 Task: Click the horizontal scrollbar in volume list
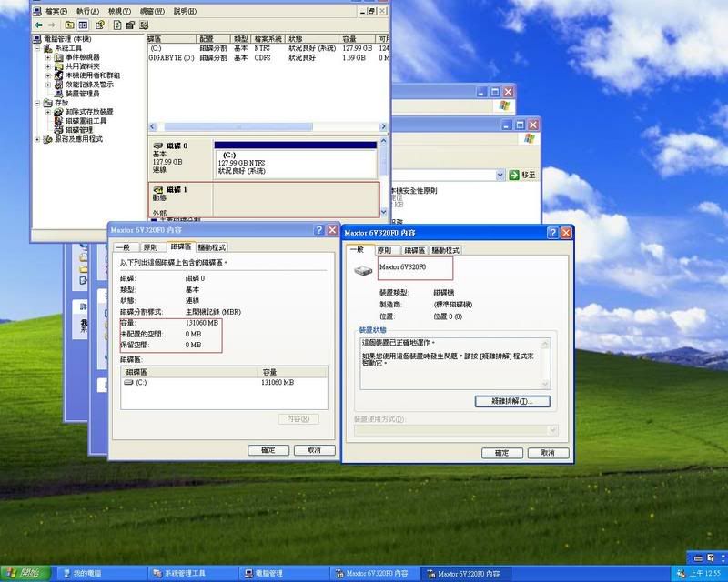pos(264,125)
